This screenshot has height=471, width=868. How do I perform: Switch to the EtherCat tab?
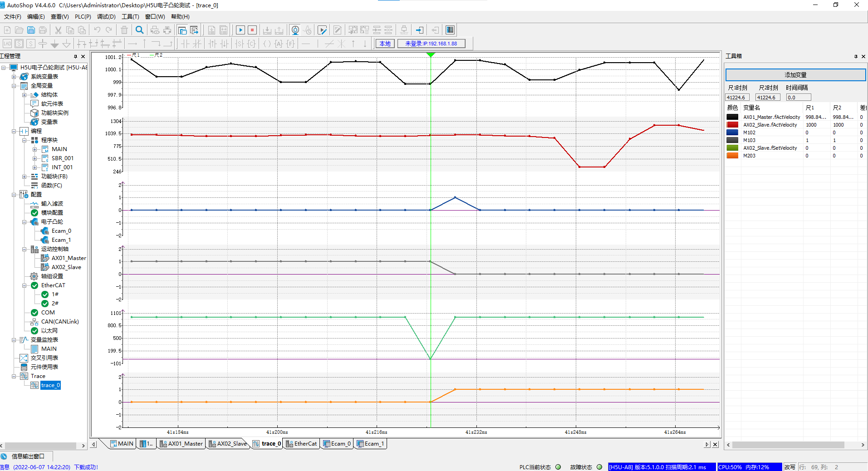301,444
